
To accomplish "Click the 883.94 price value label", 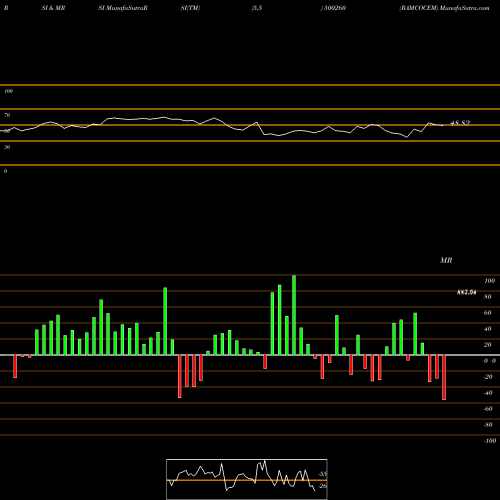I will click(x=466, y=292).
